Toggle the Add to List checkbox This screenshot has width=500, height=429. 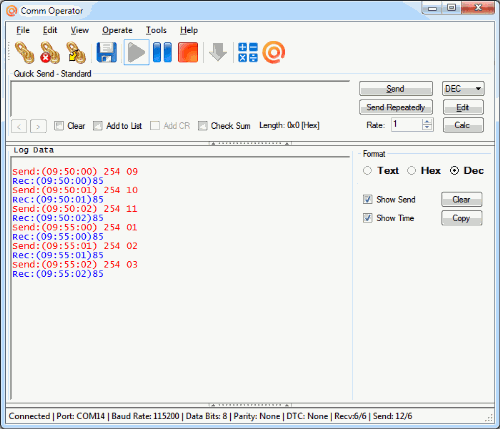pyautogui.click(x=98, y=126)
